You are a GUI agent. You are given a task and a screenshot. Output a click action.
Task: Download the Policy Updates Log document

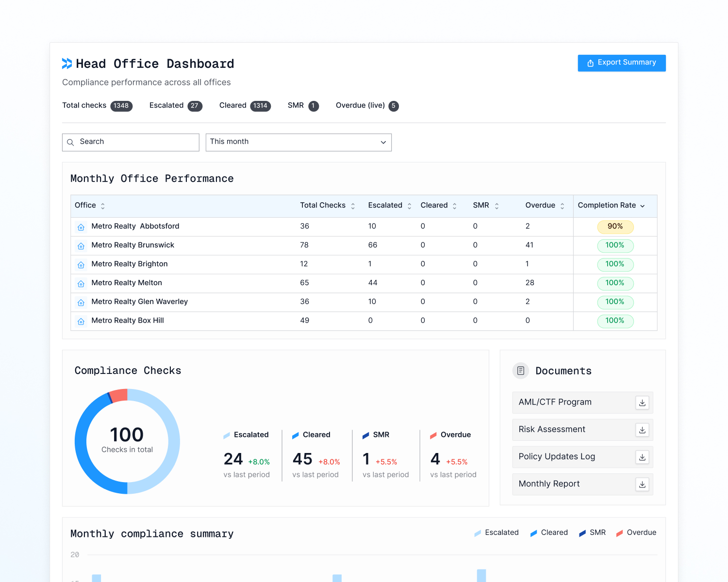tap(642, 457)
